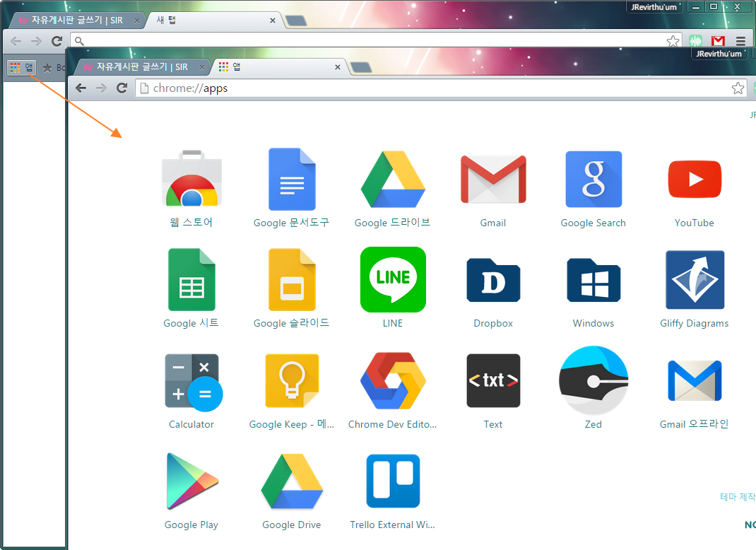Open Gmail extension icon in back window
Viewport: 756px width, 550px height.
tap(718, 41)
